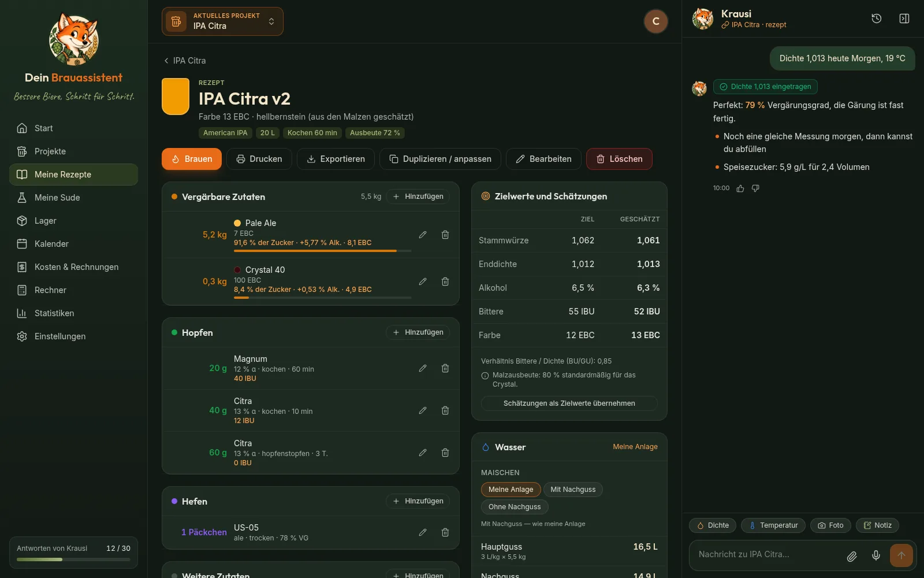Image resolution: width=924 pixels, height=578 pixels.
Task: Click the recipe color swatch
Action: tap(176, 97)
